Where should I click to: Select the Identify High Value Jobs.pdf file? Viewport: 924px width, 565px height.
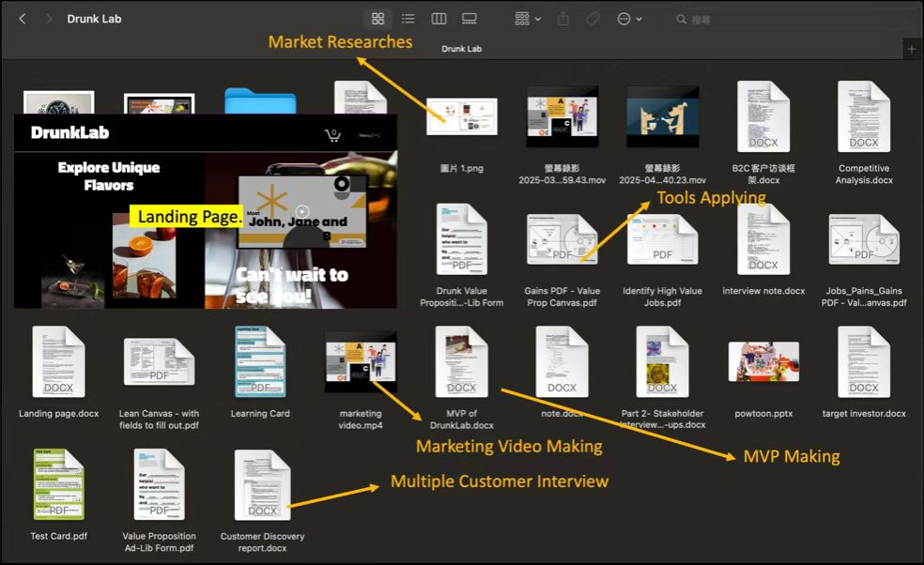(662, 240)
